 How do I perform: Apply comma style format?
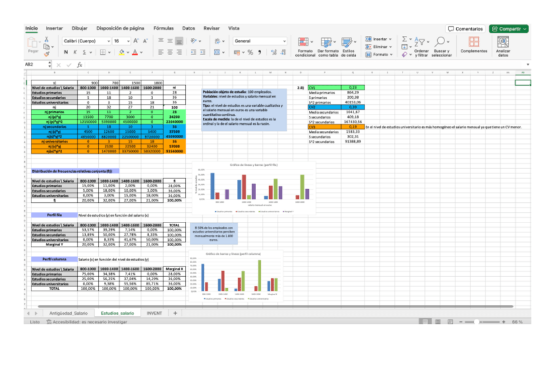click(260, 52)
